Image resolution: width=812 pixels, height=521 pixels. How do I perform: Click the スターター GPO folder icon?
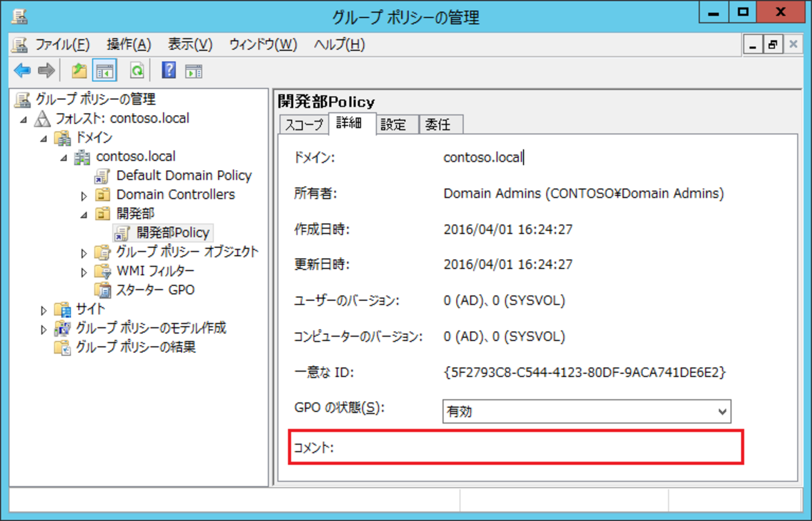pyautogui.click(x=103, y=290)
